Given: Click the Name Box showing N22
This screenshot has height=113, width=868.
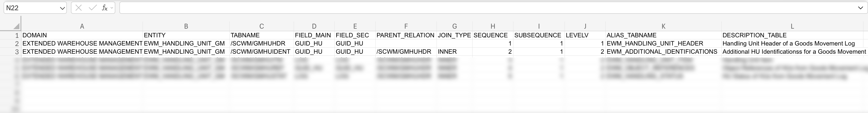Looking at the screenshot, I should [30, 8].
